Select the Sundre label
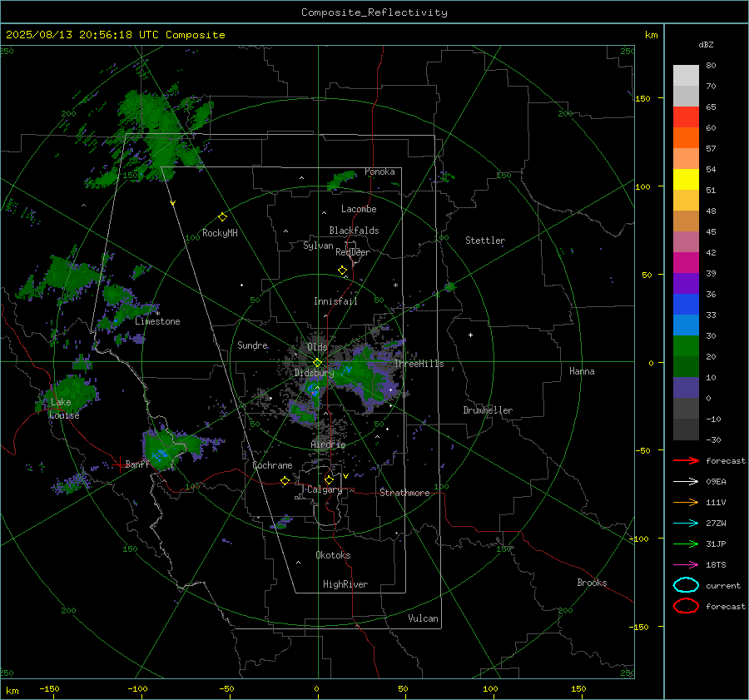 [252, 345]
